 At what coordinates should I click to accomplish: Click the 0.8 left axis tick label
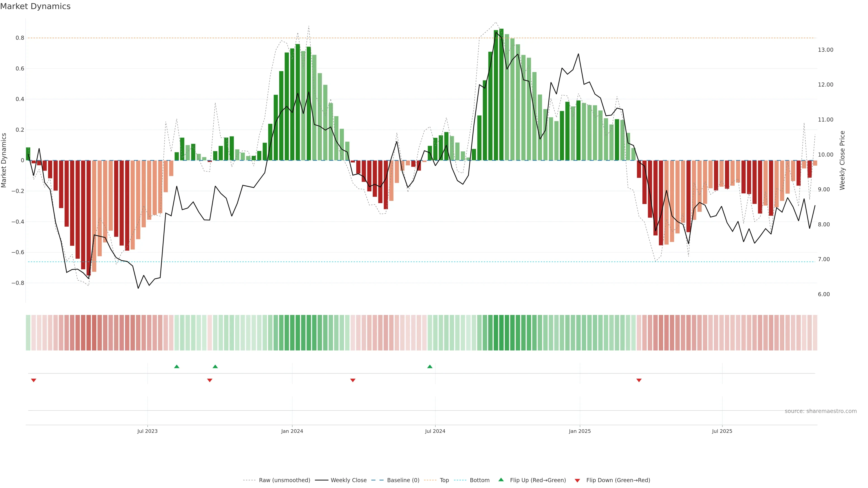(20, 38)
